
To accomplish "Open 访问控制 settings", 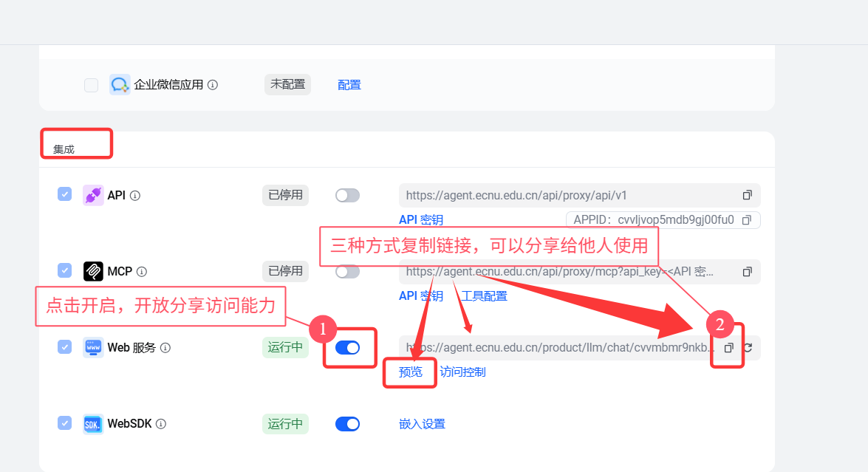I will coord(462,372).
